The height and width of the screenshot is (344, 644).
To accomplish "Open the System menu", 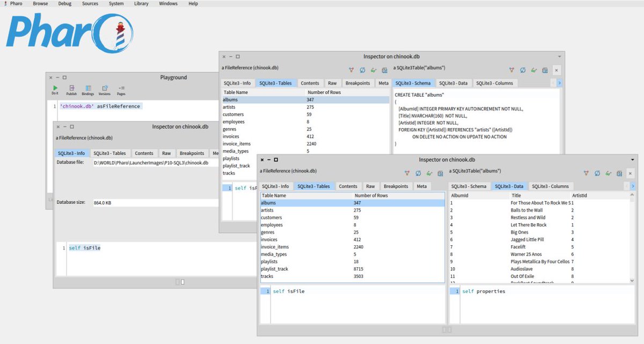I will pos(116,4).
